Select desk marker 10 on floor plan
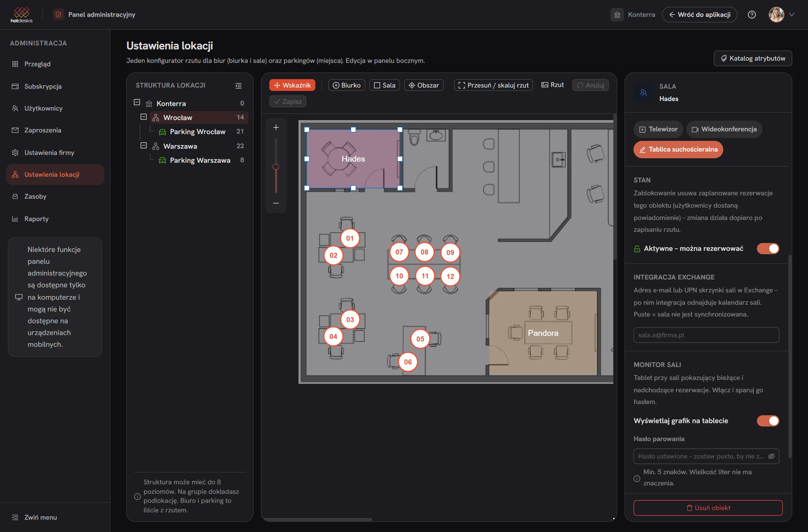The image size is (808, 532). 399,276
